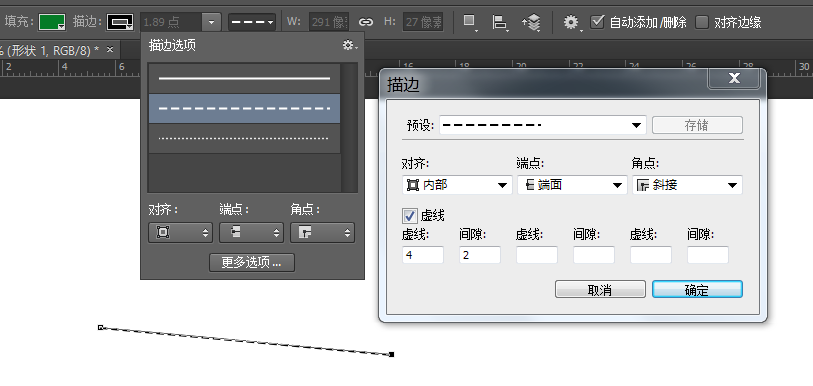Open the stroke color swatch
The image size is (813, 386).
coord(119,22)
